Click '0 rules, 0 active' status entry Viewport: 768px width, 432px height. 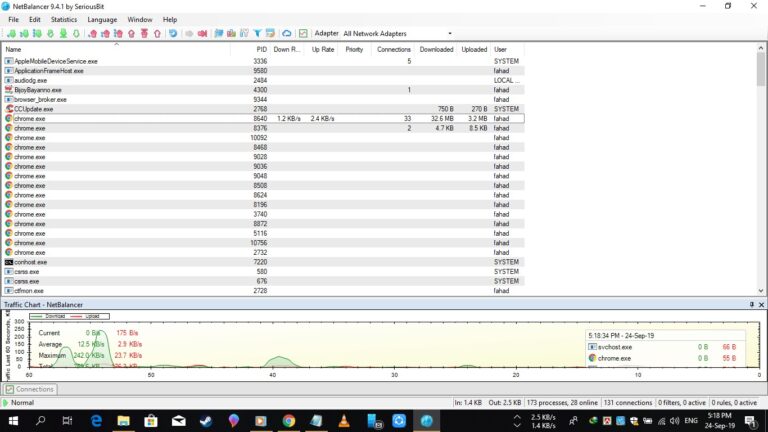(734, 403)
